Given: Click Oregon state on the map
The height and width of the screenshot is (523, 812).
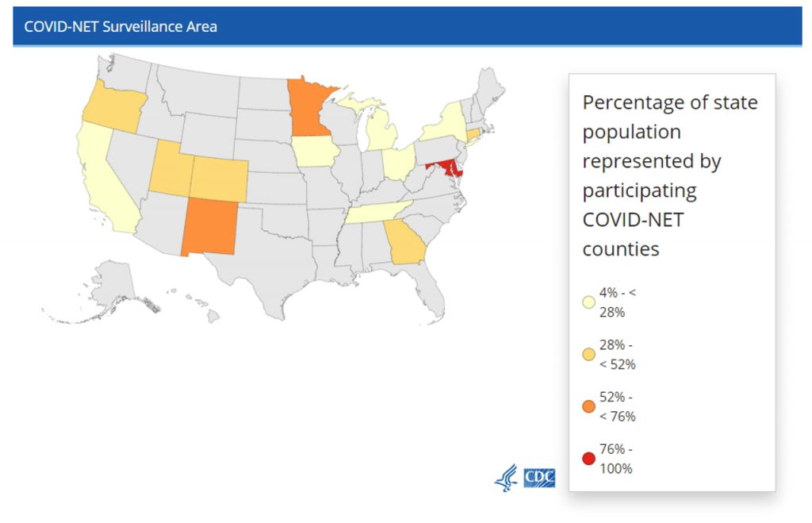Looking at the screenshot, I should pos(115,107).
